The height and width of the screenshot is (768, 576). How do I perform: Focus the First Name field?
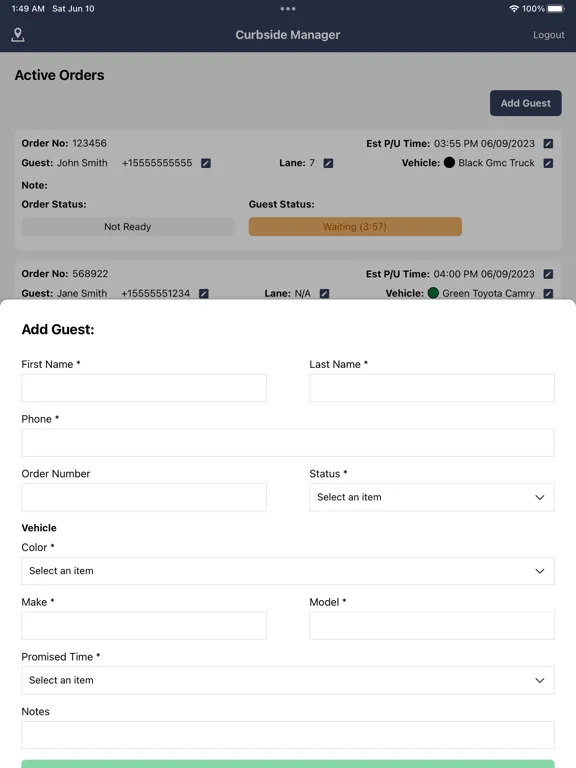click(144, 388)
